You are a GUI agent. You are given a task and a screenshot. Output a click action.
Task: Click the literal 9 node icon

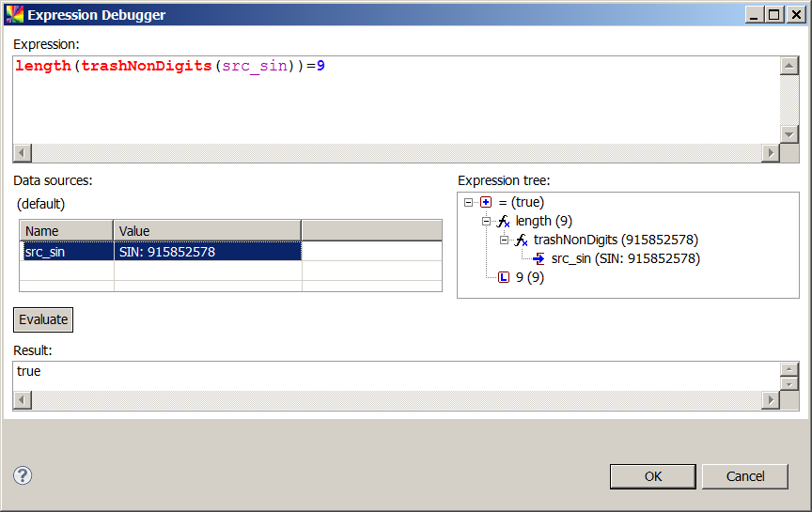tap(504, 277)
